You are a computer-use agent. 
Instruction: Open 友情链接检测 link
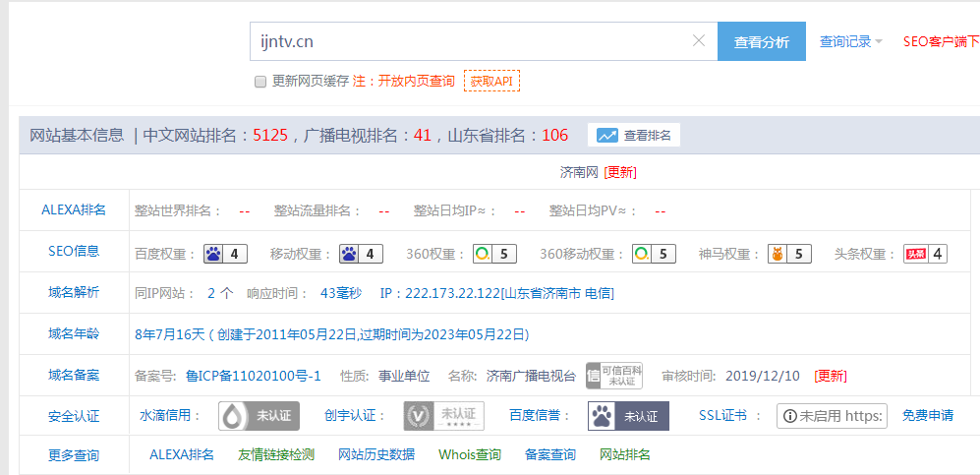[275, 455]
